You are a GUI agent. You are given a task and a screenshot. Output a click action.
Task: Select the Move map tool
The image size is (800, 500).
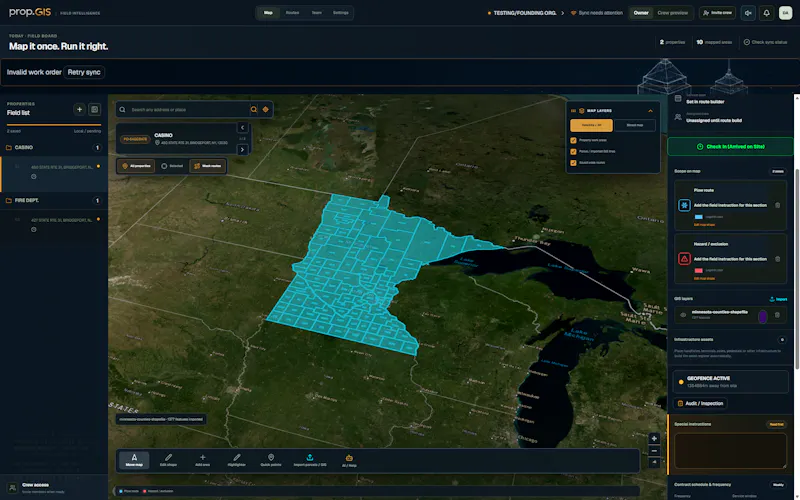pos(134,460)
